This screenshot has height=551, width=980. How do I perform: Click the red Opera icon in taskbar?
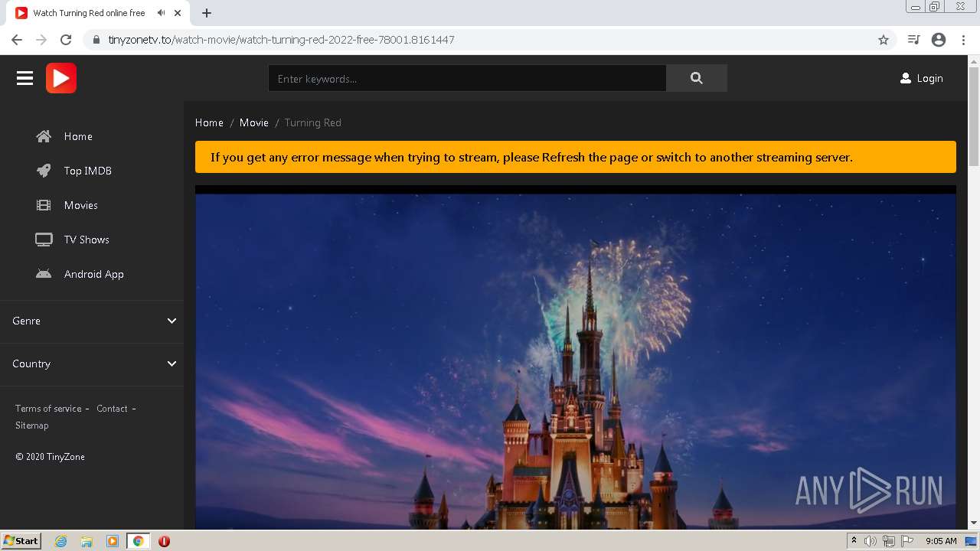pyautogui.click(x=164, y=541)
